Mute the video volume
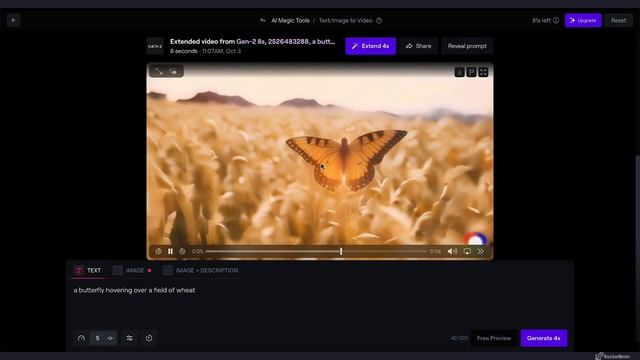The width and height of the screenshot is (640, 360). click(x=452, y=251)
